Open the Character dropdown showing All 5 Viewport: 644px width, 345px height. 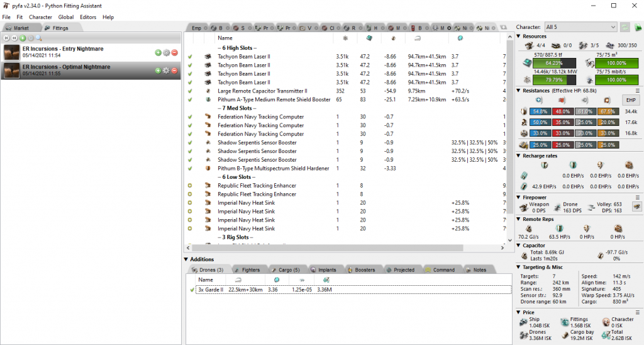(580, 27)
